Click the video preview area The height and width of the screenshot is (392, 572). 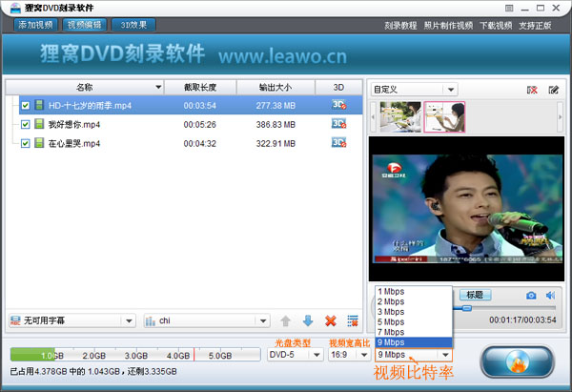pyautogui.click(x=466, y=209)
